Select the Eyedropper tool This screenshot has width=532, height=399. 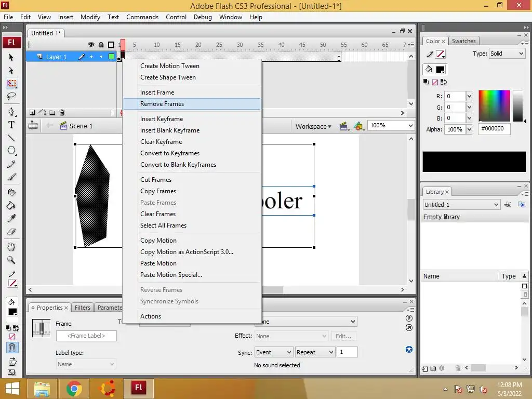[x=11, y=218]
